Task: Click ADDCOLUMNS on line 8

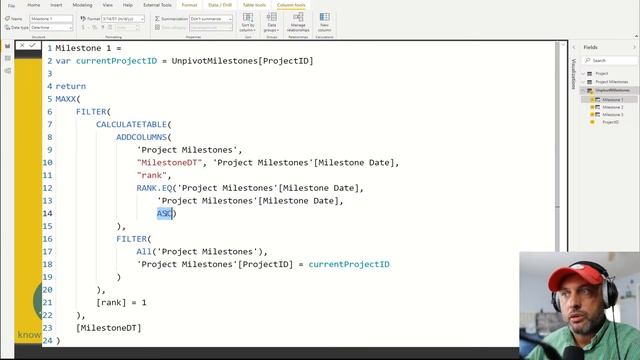Action: coord(142,137)
